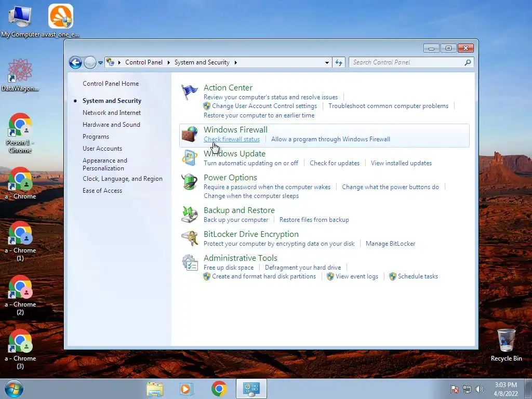Click Turn automatic updating on or off
This screenshot has height=399, width=532.
pyautogui.click(x=251, y=163)
